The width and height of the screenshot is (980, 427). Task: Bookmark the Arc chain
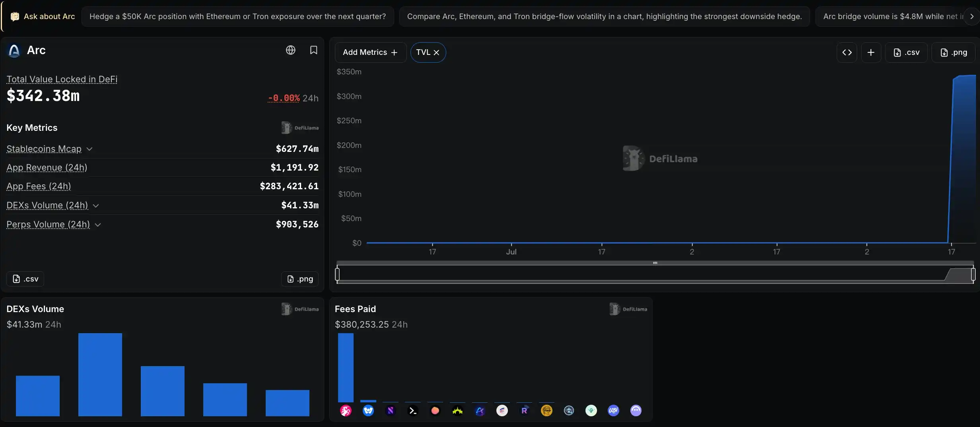[x=313, y=50]
